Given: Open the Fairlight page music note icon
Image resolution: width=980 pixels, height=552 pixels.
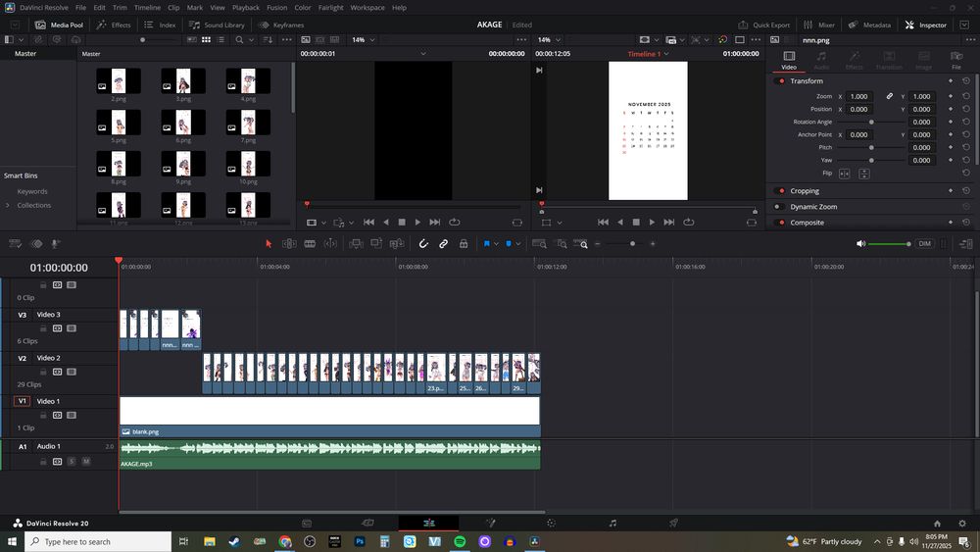Looking at the screenshot, I should [612, 524].
